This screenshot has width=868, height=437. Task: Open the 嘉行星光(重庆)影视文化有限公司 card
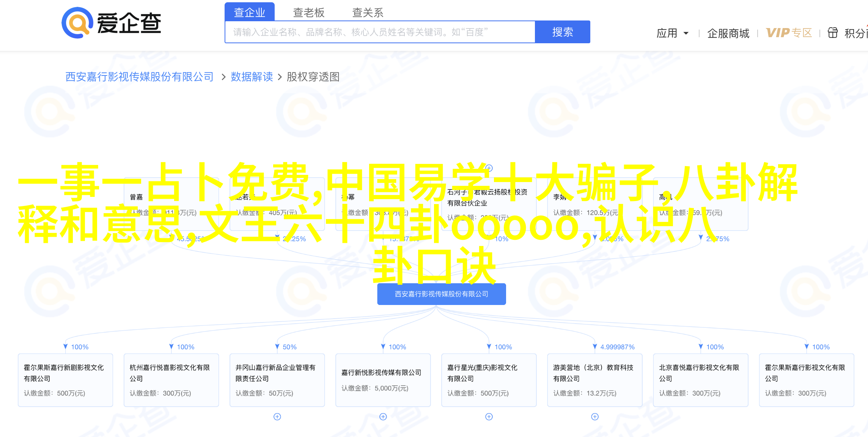(x=489, y=380)
